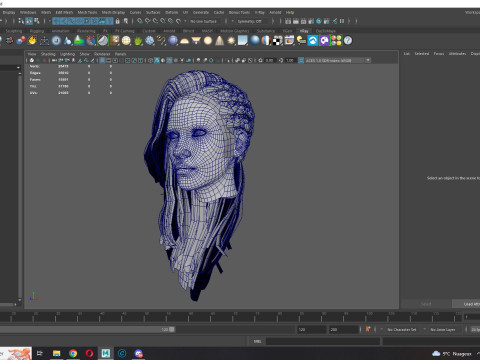Toggle the first blue selection mask button

56,21
